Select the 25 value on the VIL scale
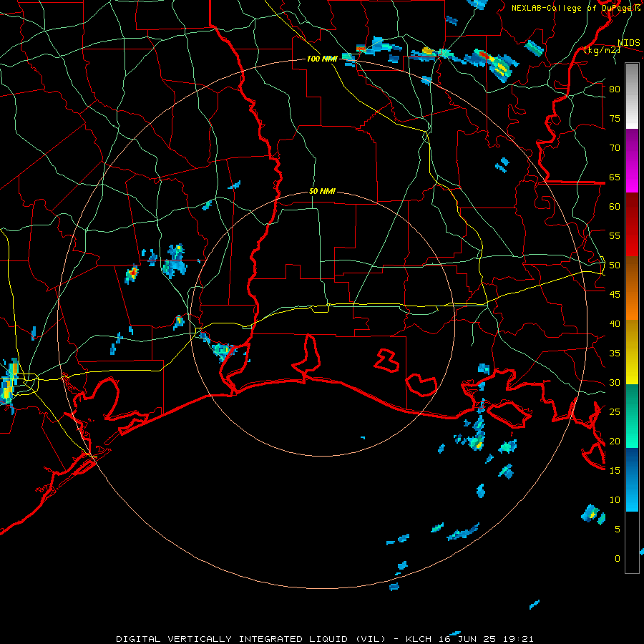This screenshot has height=644, width=644. pos(615,412)
